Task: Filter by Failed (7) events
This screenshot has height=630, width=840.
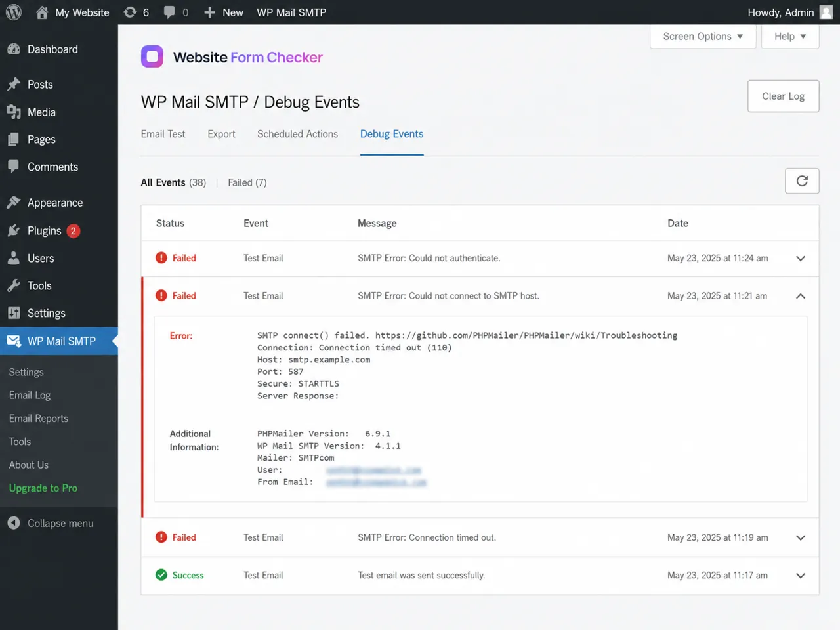Action: 247,182
